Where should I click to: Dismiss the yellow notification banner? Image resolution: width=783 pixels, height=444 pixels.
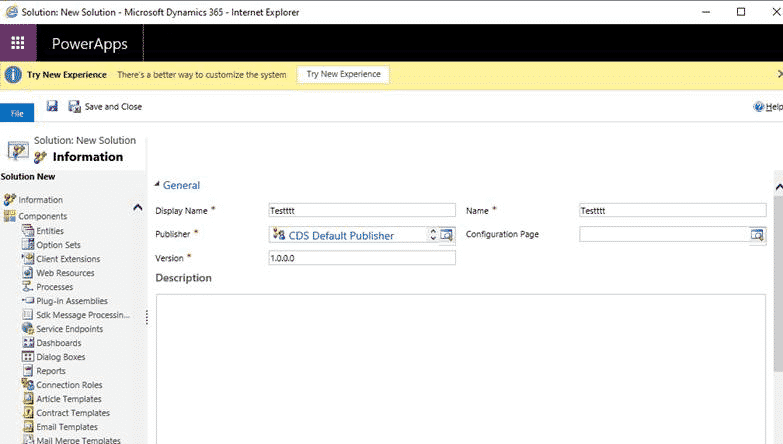[x=779, y=75]
